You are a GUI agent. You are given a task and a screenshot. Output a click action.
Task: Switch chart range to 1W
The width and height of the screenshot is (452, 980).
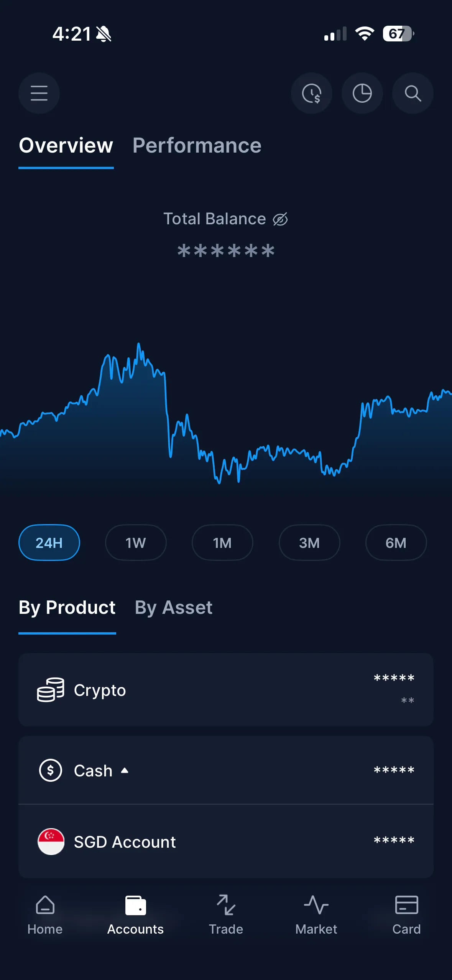[x=136, y=543]
